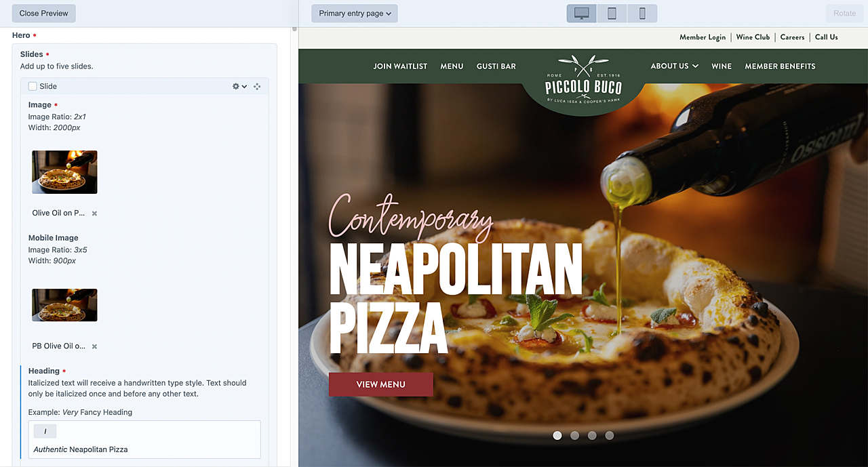Go to the second carousel slide dot
The image size is (868, 467).
[574, 435]
